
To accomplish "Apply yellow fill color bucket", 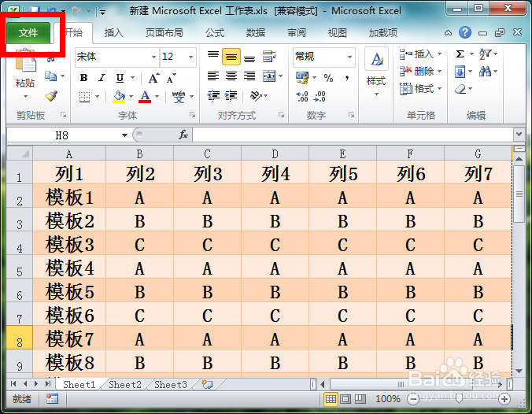I will click(119, 97).
